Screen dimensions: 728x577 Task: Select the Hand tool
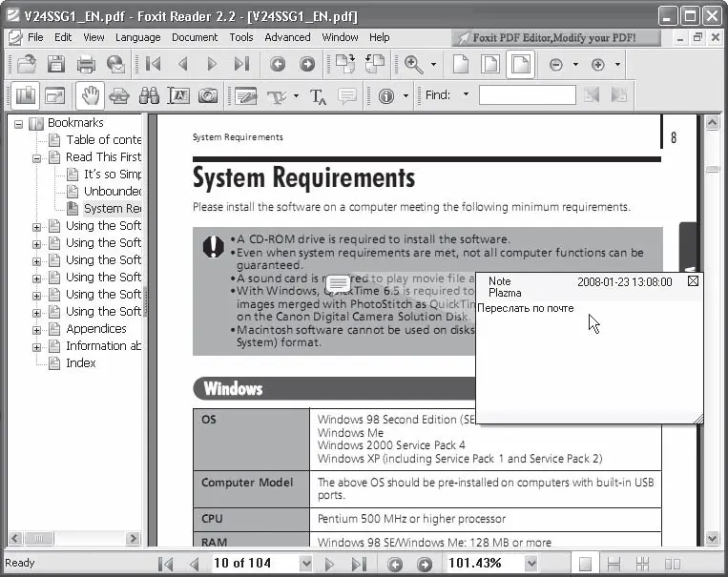(x=91, y=96)
